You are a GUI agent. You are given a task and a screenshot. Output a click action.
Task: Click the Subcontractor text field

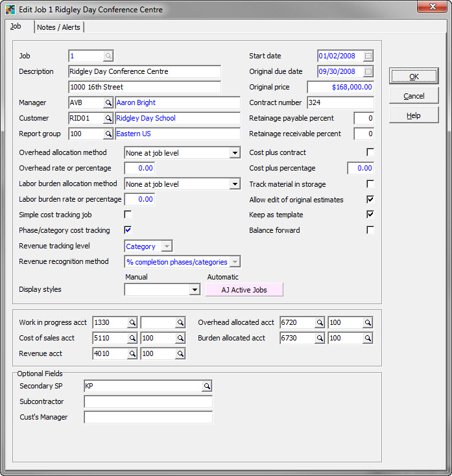(x=148, y=402)
